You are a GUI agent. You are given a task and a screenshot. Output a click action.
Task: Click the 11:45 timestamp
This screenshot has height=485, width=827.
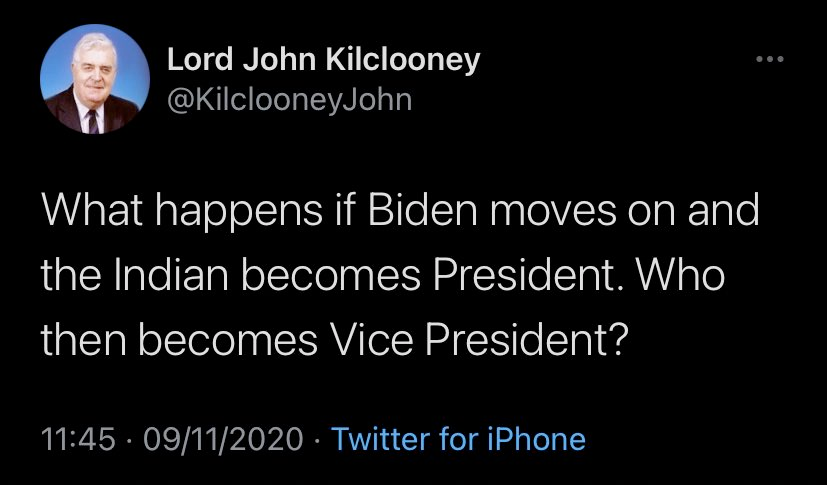pos(78,440)
